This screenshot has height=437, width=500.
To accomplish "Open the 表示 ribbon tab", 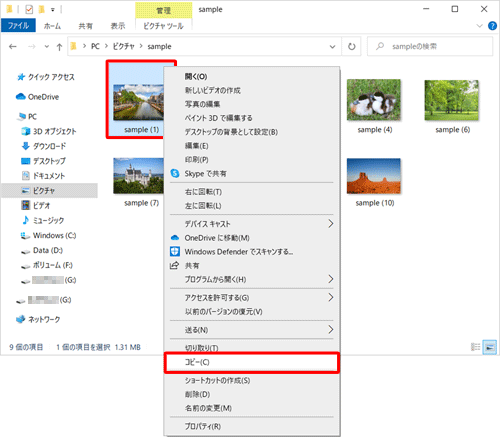I will point(118,26).
